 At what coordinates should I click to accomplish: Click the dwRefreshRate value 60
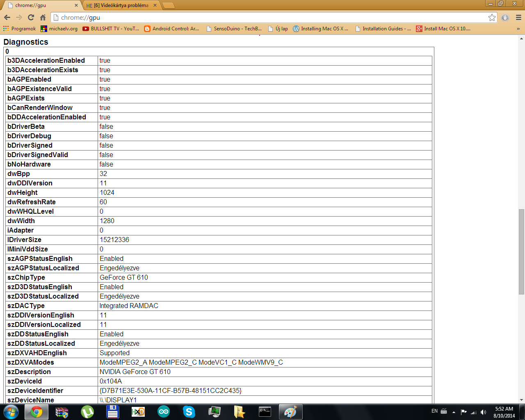coord(103,202)
